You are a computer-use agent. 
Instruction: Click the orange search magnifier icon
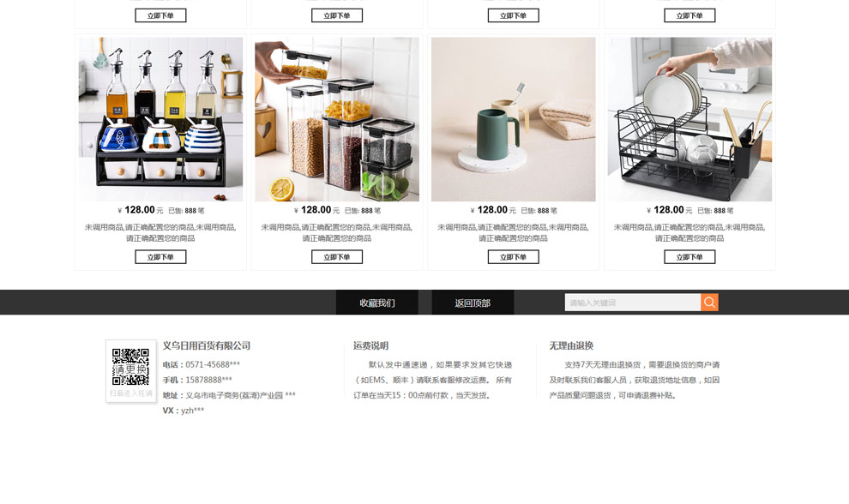(709, 303)
